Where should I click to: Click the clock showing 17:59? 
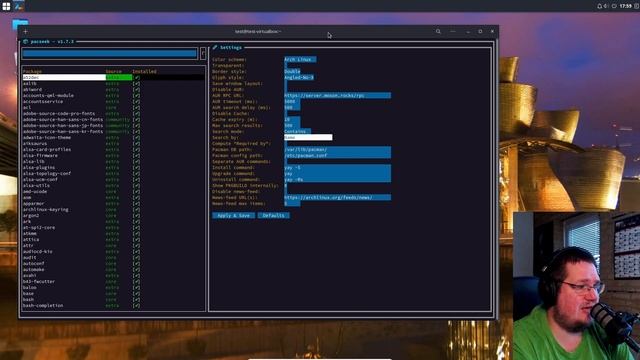(x=625, y=6)
